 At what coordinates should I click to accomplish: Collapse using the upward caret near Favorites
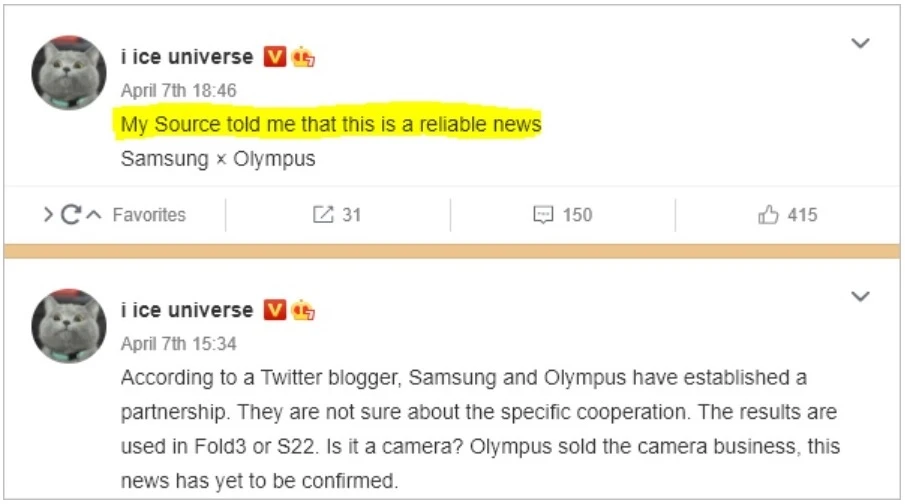point(94,215)
